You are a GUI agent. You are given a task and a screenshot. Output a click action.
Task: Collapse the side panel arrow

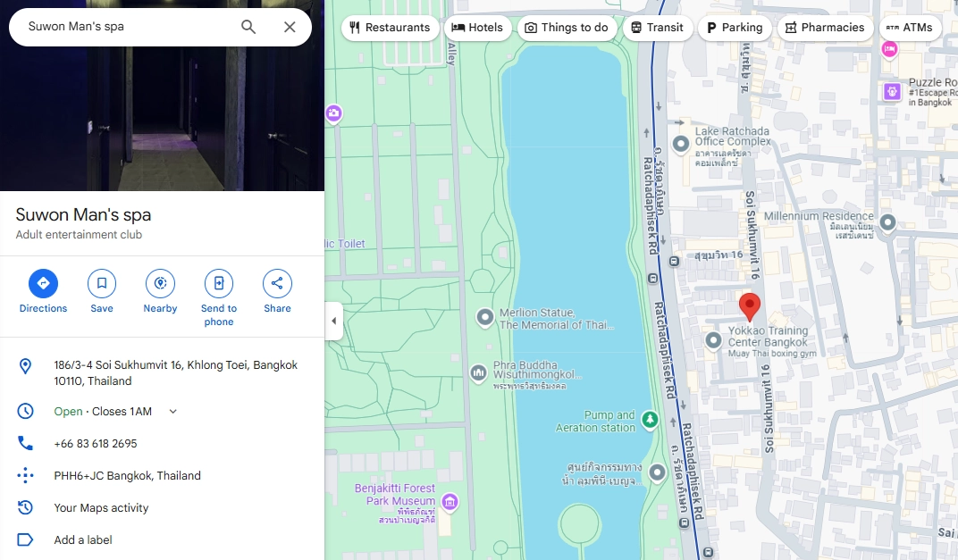point(333,321)
